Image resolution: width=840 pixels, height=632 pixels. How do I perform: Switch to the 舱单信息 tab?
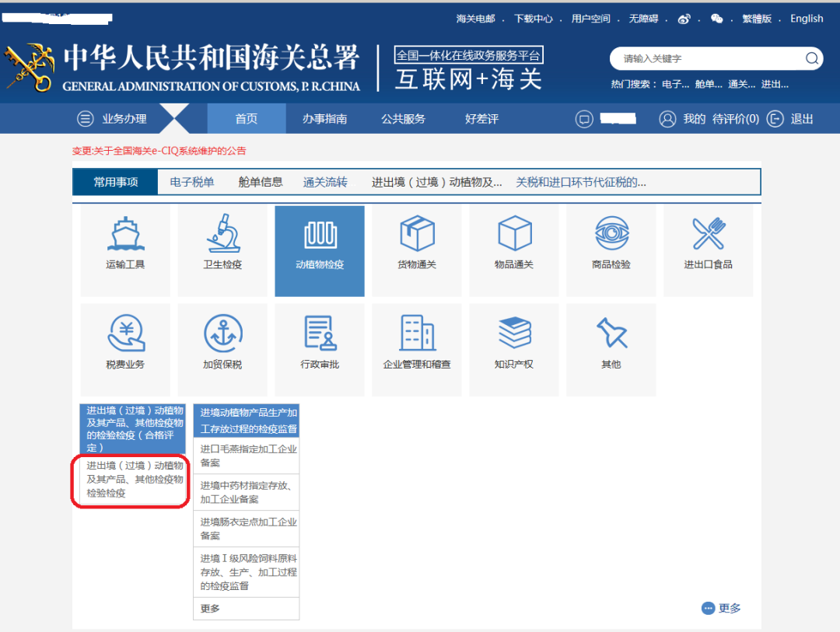[x=261, y=182]
